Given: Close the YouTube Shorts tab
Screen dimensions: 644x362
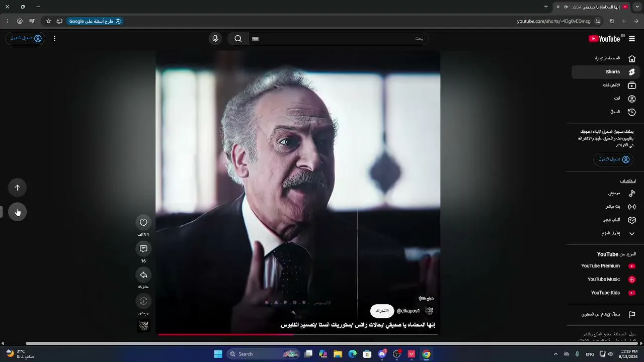Looking at the screenshot, I should coord(558,7).
